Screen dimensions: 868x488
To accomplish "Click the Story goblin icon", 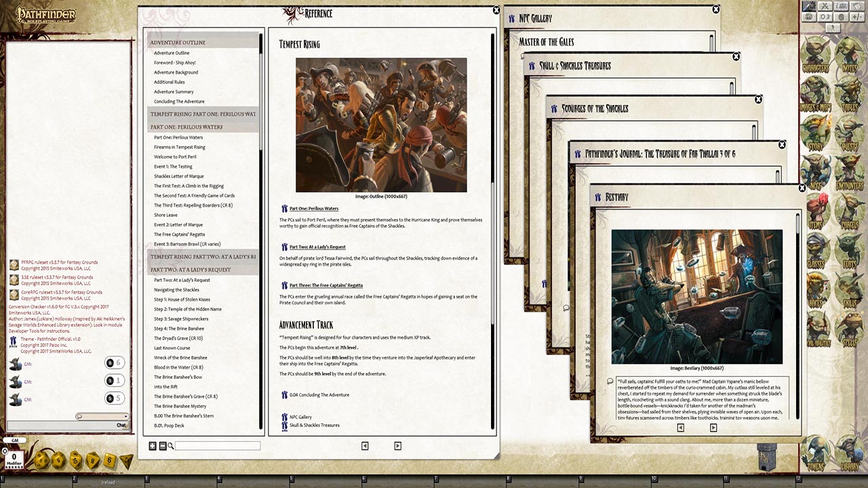I will pos(816,134).
